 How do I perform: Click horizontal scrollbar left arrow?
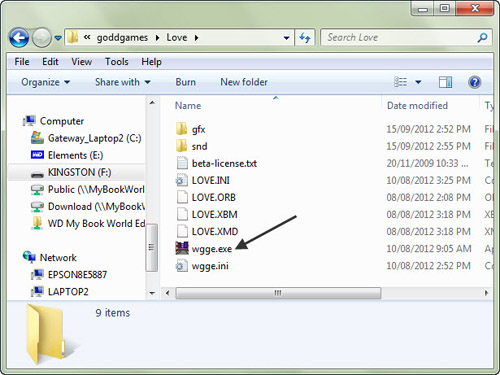coord(167,293)
